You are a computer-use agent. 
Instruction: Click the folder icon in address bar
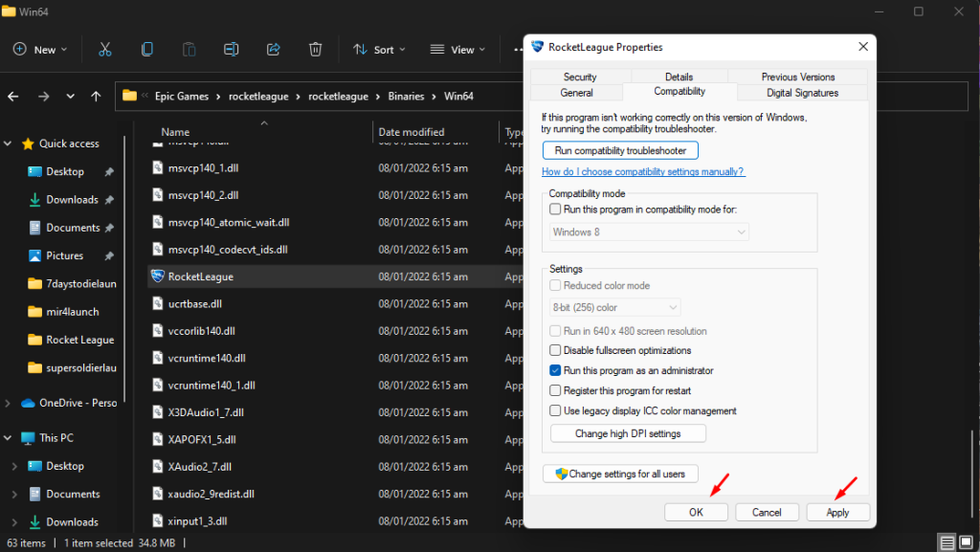click(x=129, y=96)
